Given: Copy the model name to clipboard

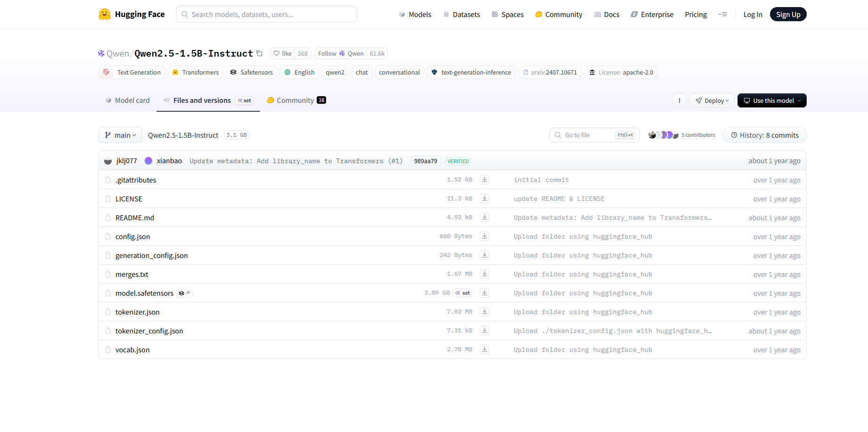Looking at the screenshot, I should [259, 53].
